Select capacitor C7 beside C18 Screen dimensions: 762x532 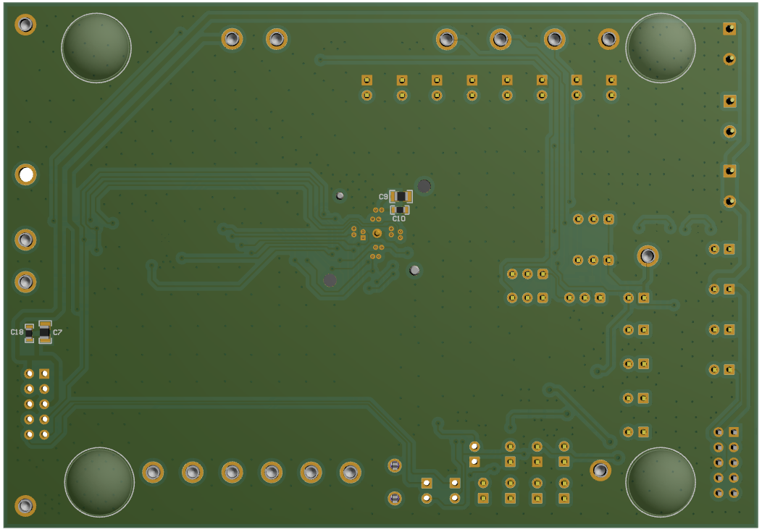45,333
